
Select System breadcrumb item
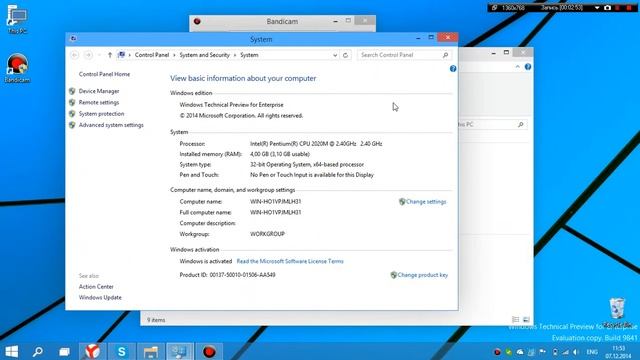[249, 55]
